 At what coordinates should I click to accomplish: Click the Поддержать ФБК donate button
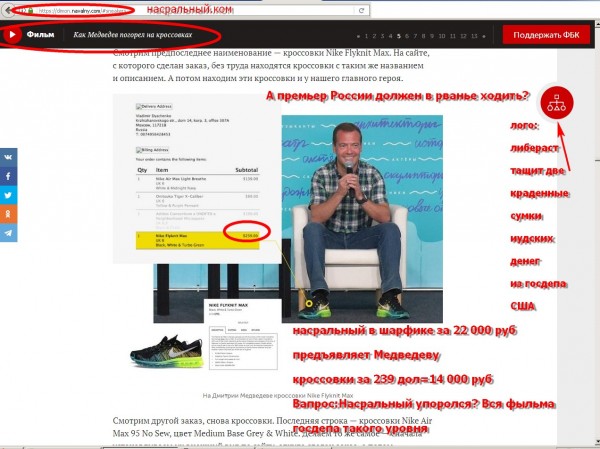coord(546,35)
